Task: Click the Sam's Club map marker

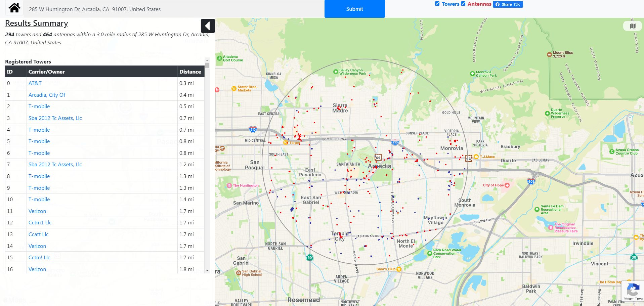Action: click(399, 269)
